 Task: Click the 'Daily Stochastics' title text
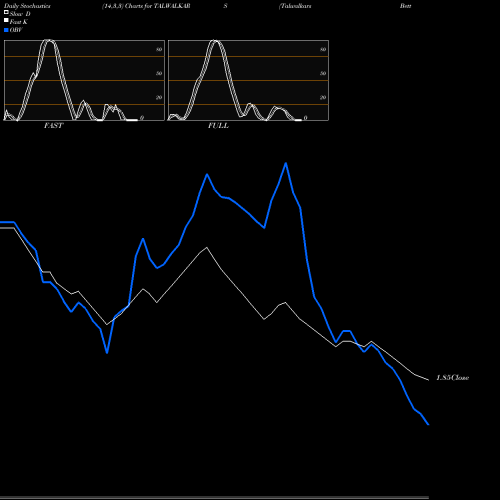pos(27,6)
